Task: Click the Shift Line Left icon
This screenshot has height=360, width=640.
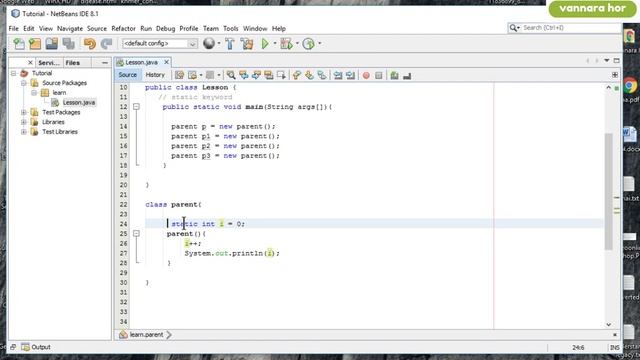Action: (338, 75)
